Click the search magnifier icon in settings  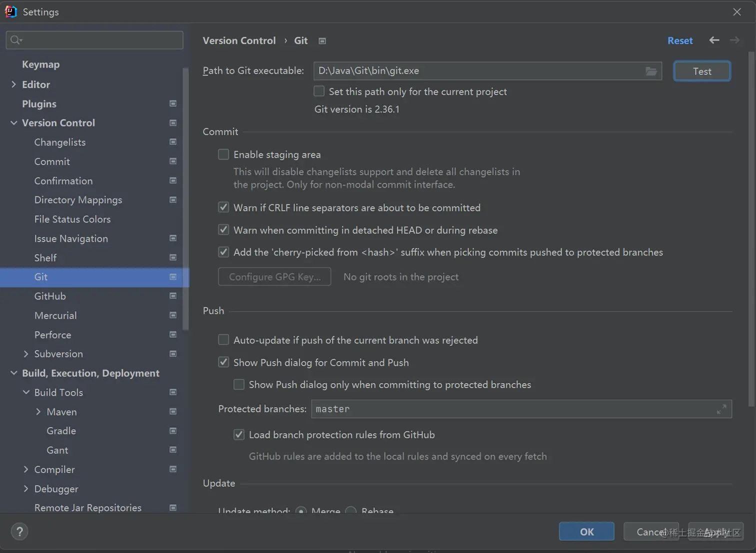click(16, 40)
